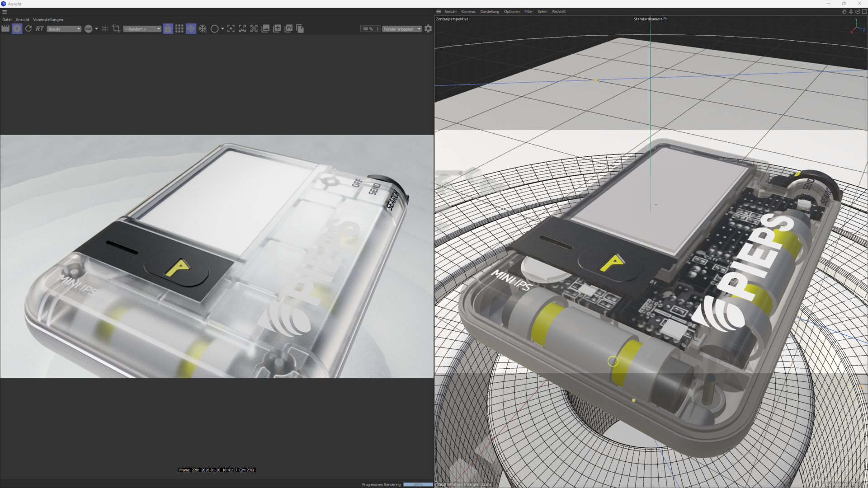Select the crop render region tool

[116, 29]
